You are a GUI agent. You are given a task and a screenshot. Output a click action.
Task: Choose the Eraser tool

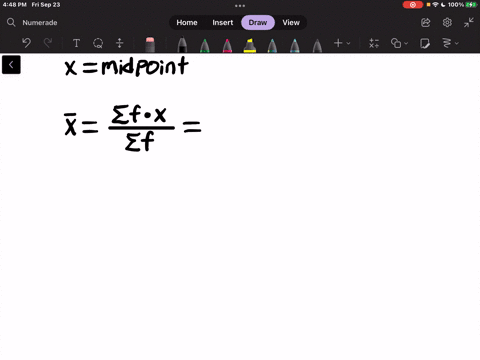coord(150,45)
